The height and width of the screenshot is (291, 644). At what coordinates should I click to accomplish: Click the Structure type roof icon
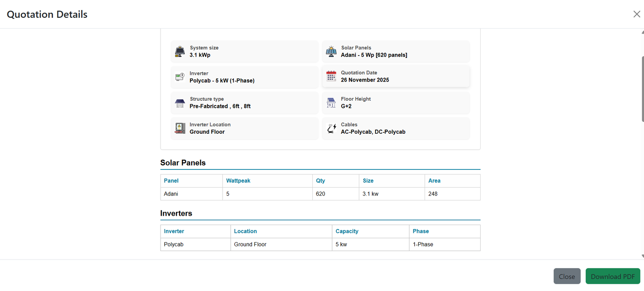coord(180,103)
